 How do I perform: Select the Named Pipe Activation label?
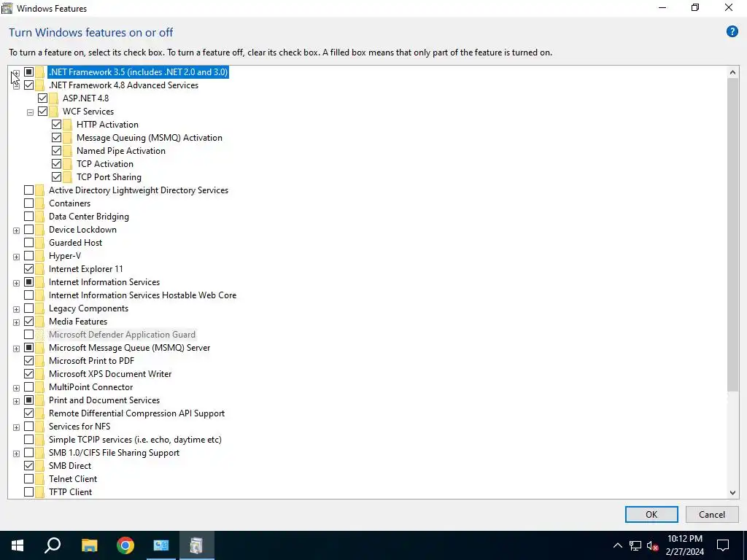121,151
